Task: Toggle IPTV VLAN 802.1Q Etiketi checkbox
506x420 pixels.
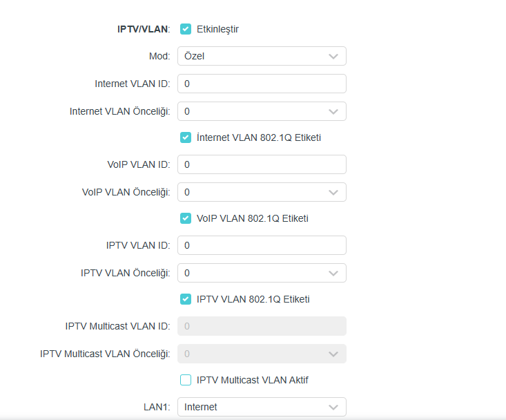Action: pos(186,299)
